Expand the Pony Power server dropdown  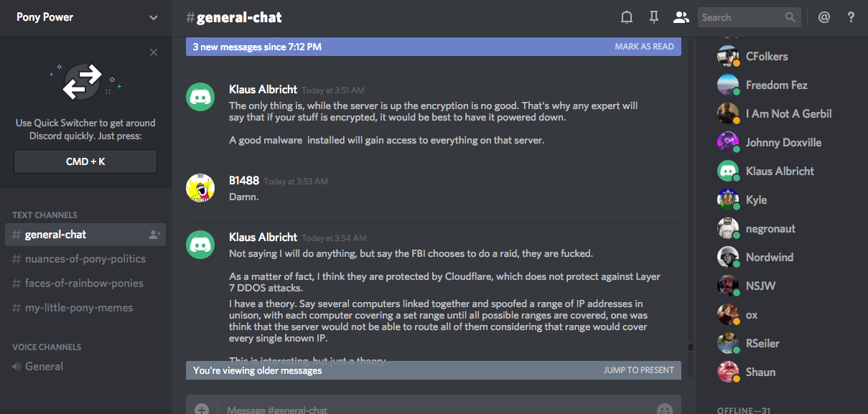tap(154, 17)
